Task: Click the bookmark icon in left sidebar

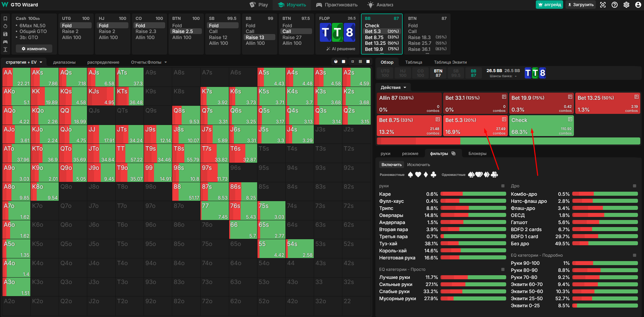Action: coord(5,19)
